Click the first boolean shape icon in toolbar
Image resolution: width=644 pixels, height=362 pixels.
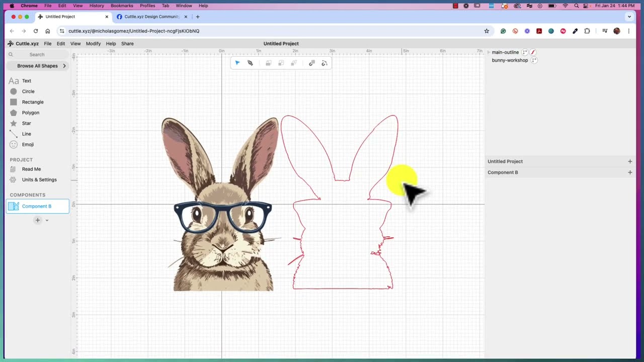pos(269,63)
